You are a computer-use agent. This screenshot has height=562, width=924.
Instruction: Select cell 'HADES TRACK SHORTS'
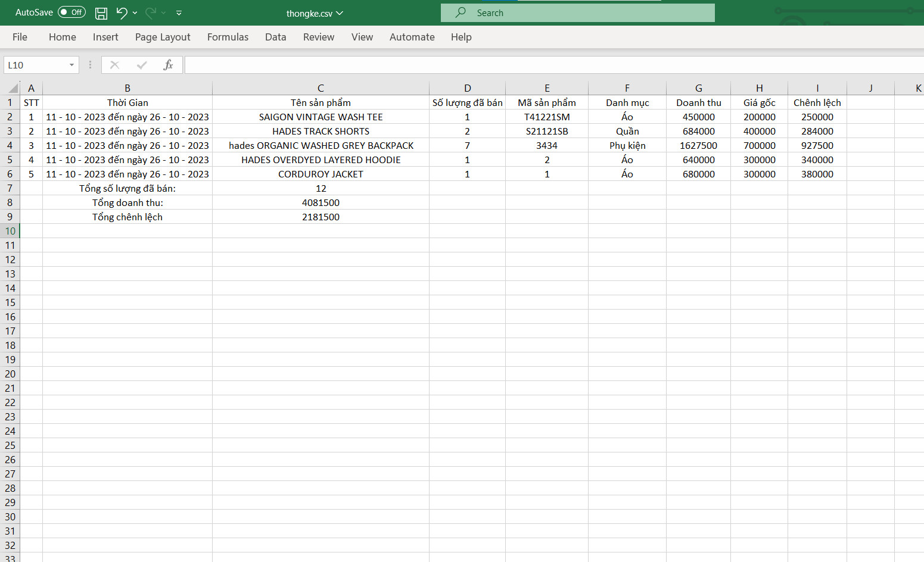tap(321, 131)
